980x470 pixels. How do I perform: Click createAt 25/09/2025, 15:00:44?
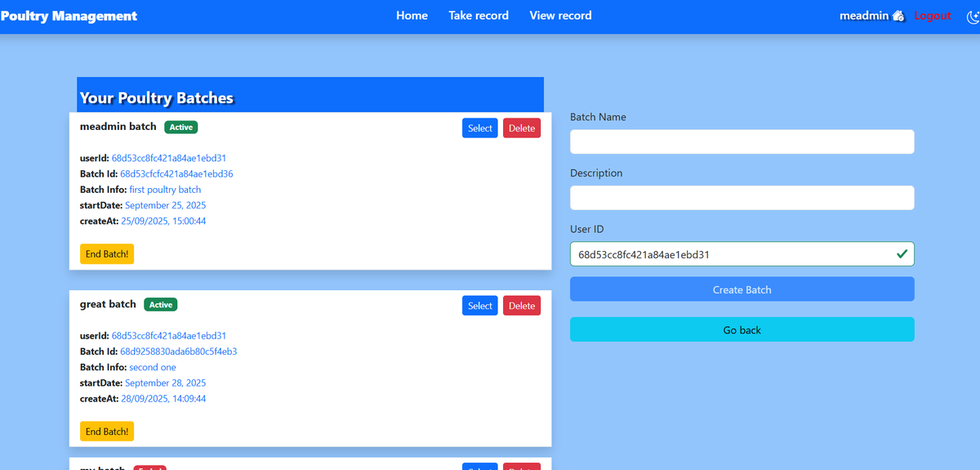163,221
